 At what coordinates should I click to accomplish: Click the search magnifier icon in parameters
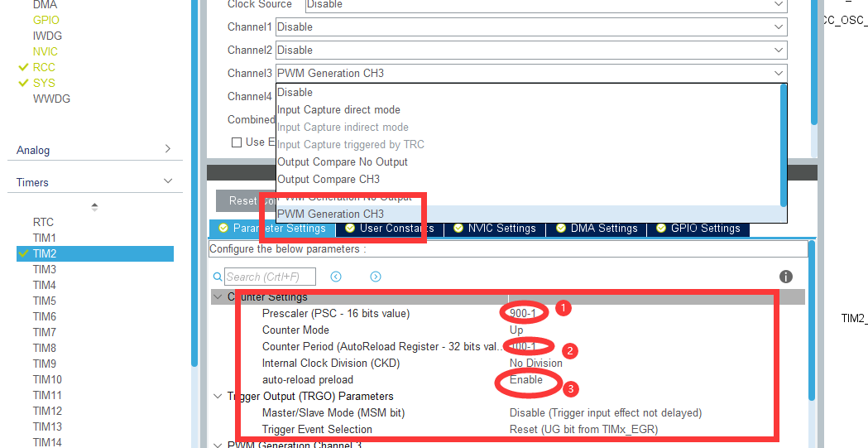click(x=218, y=277)
